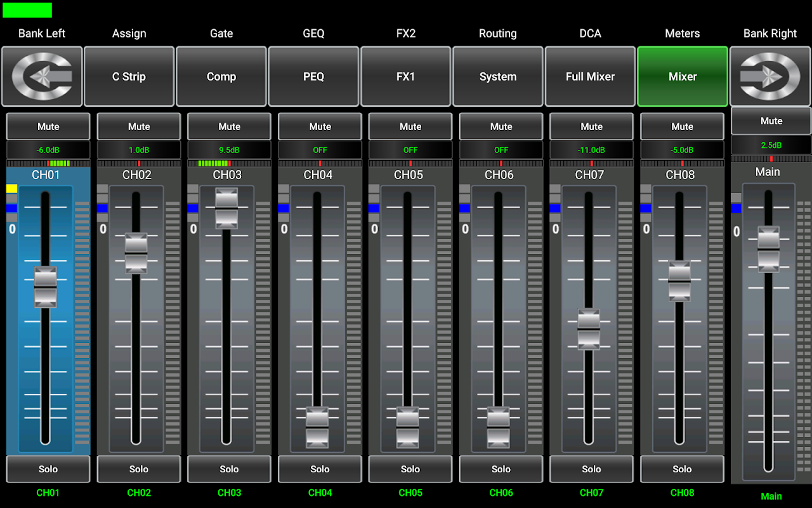Open the C Strip view

tap(129, 76)
